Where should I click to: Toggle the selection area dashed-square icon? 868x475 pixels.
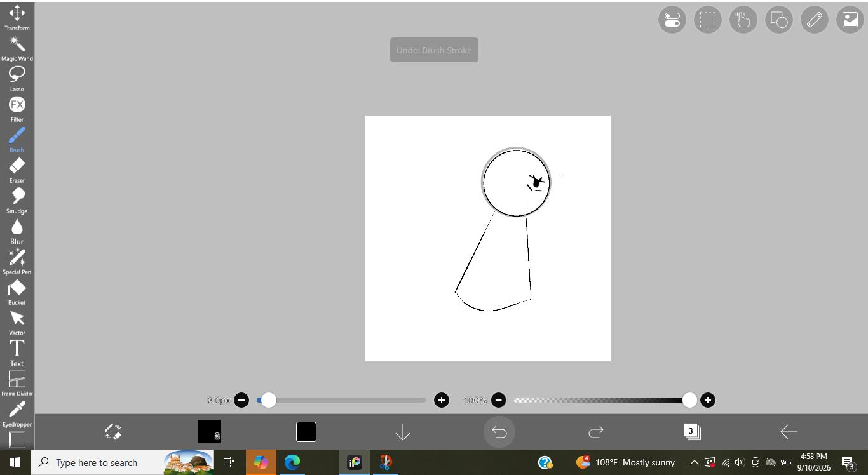click(708, 20)
